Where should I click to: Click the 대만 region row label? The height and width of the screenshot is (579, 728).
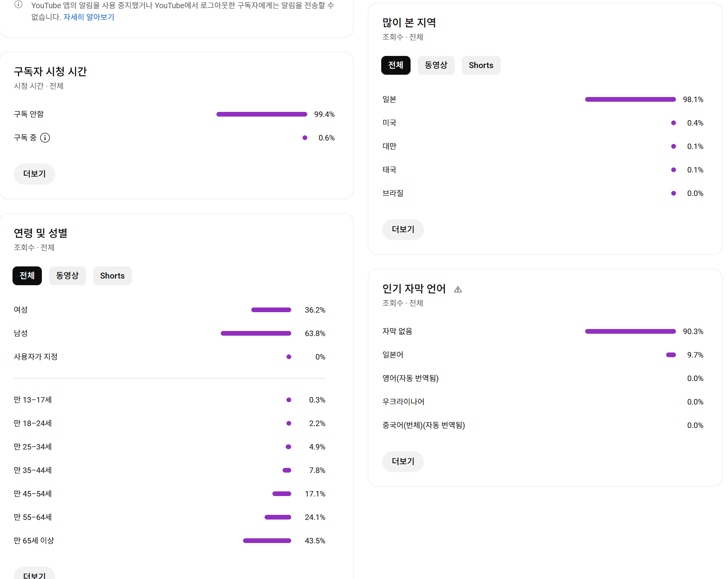point(389,146)
